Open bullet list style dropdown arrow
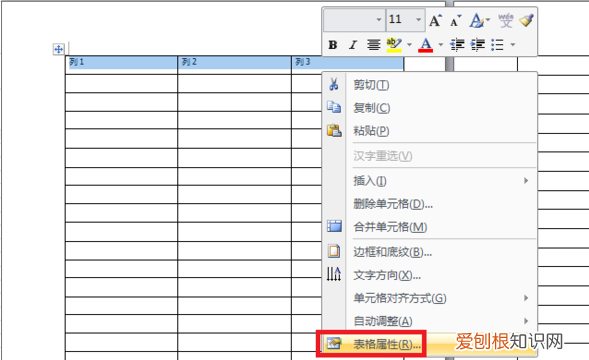The height and width of the screenshot is (360, 589). tap(513, 45)
